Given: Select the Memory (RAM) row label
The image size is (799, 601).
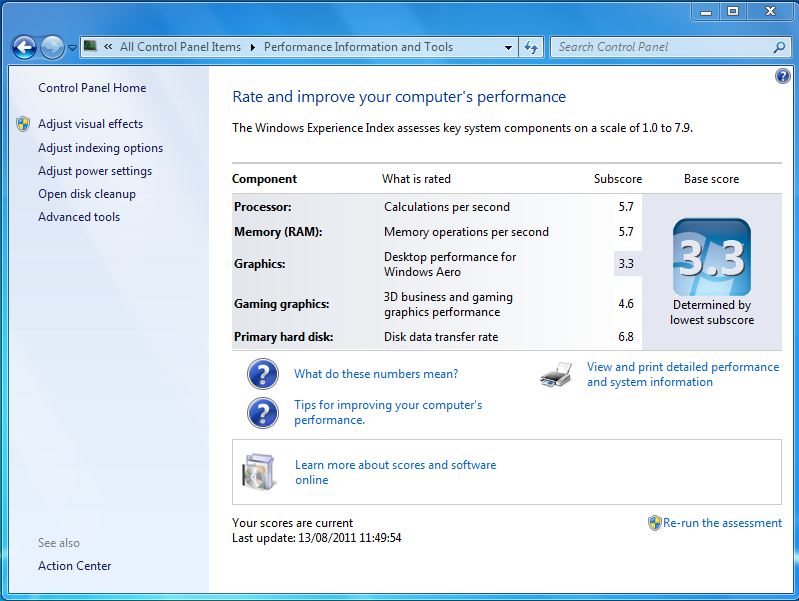Looking at the screenshot, I should [x=278, y=232].
